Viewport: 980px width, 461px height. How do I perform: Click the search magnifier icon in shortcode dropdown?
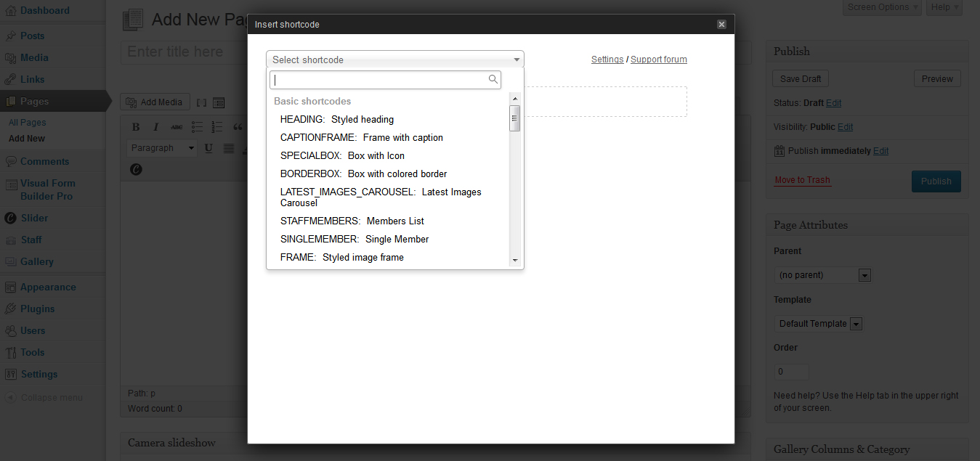pos(493,80)
